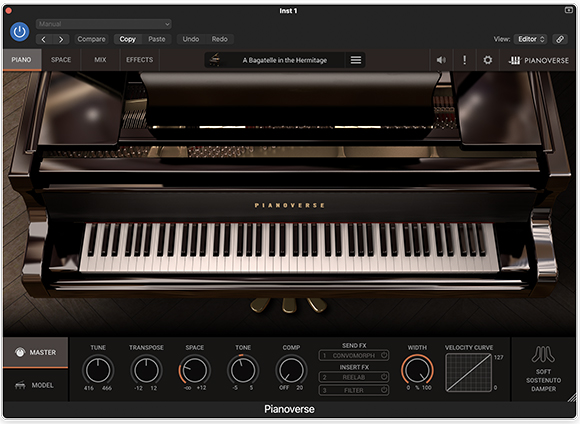This screenshot has height=424, width=580.
Task: Click the window resize grip corner
Action: 571,397
